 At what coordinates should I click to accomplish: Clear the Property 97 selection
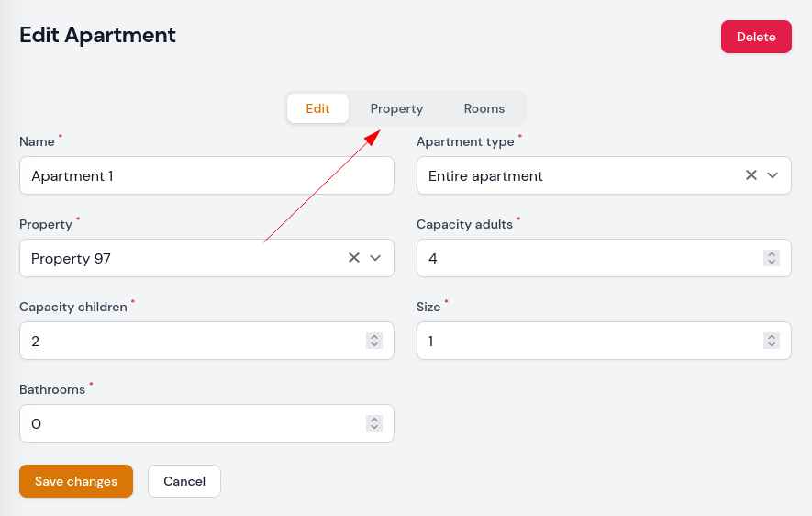pos(353,257)
